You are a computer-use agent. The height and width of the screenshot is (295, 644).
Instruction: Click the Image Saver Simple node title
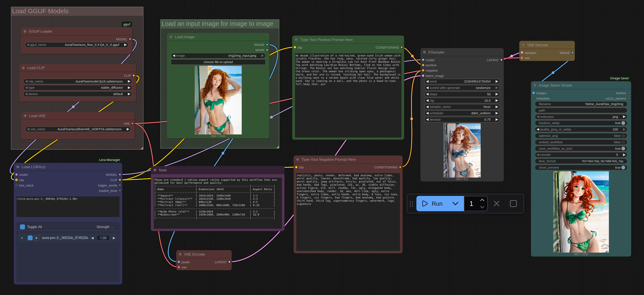[555, 85]
